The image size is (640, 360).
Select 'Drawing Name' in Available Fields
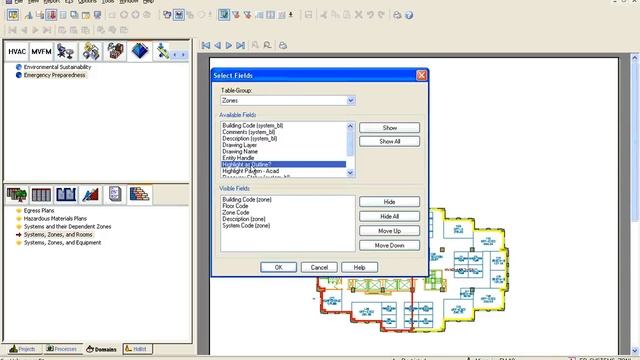pyautogui.click(x=240, y=151)
